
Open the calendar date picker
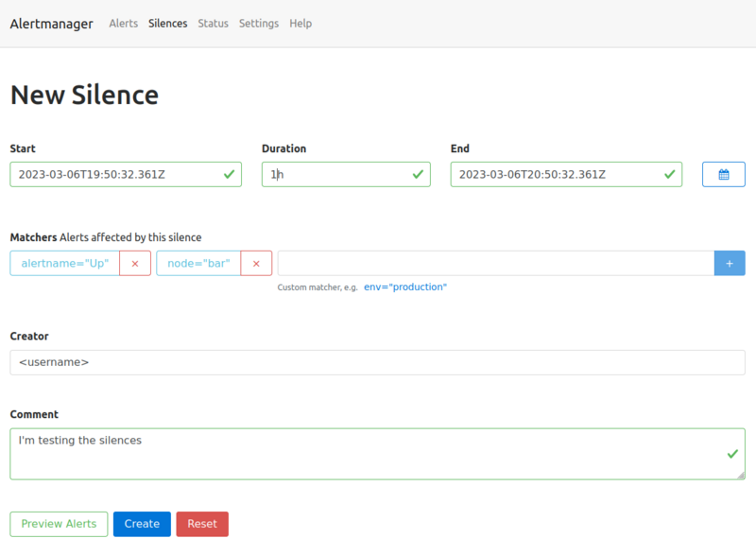(723, 174)
